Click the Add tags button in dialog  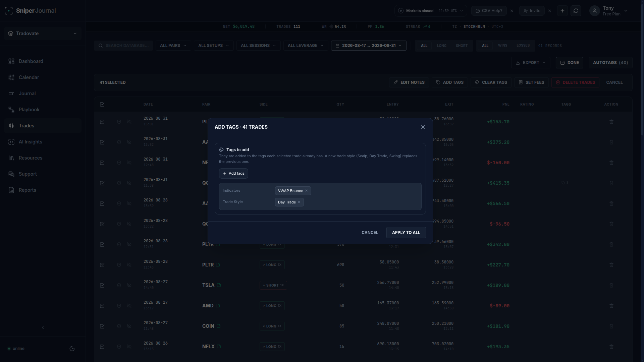[233, 174]
